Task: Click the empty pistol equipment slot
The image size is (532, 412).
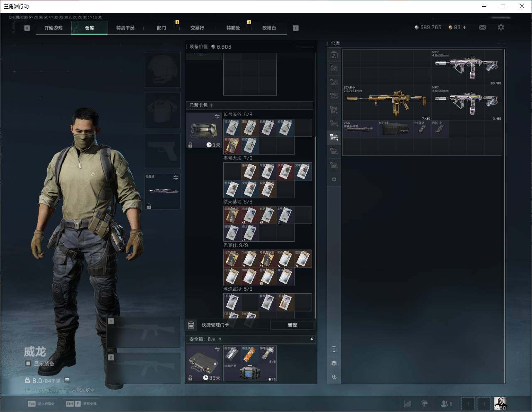Action: pos(163,151)
